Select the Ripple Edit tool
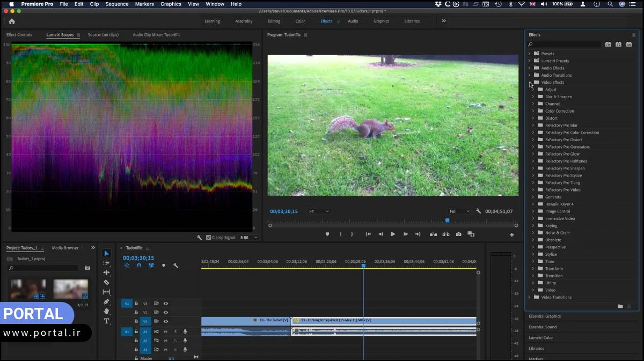This screenshot has height=361, width=644. pyautogui.click(x=106, y=272)
